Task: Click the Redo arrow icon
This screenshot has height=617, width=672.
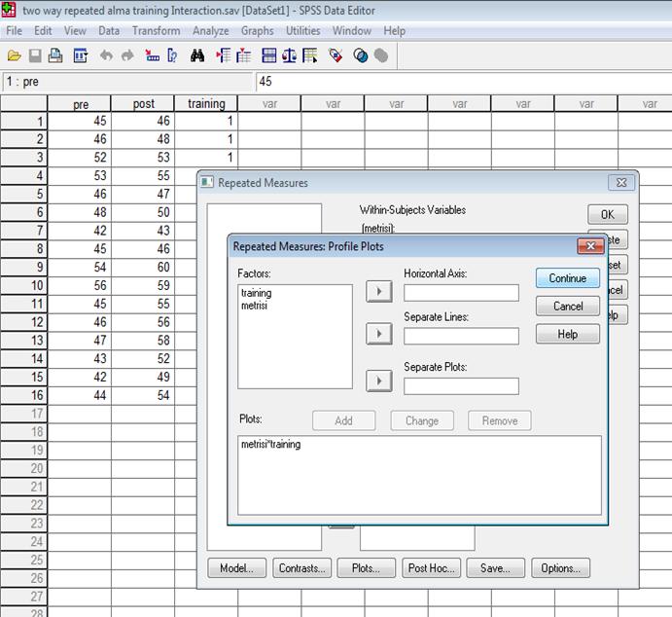Action: point(127,55)
